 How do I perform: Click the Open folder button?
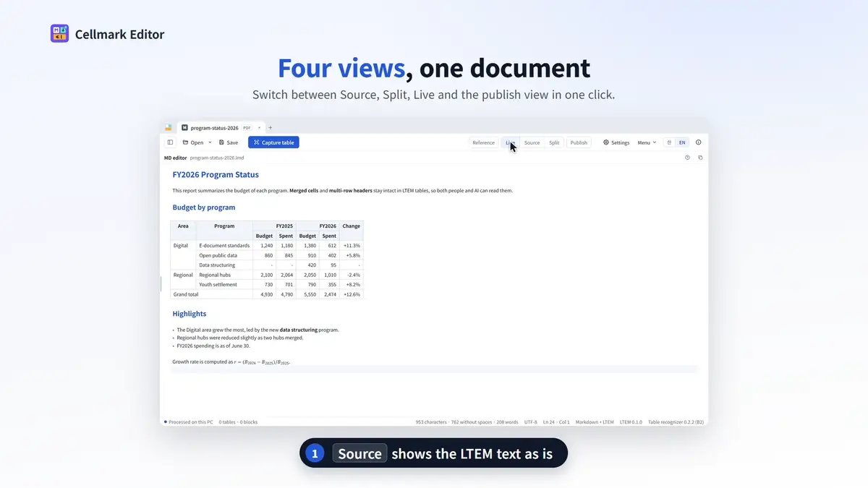[192, 142]
